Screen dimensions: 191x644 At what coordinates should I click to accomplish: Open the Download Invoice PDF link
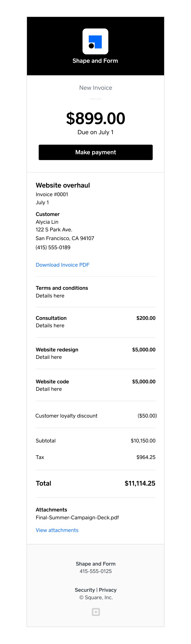[x=62, y=265]
